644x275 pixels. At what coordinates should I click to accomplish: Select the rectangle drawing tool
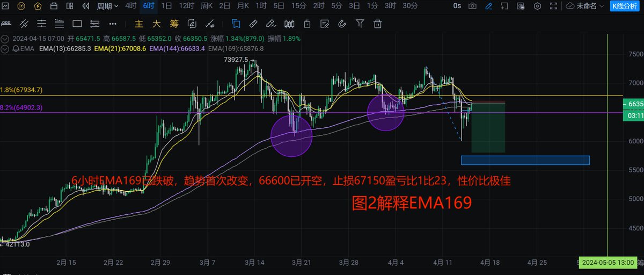click(x=77, y=24)
